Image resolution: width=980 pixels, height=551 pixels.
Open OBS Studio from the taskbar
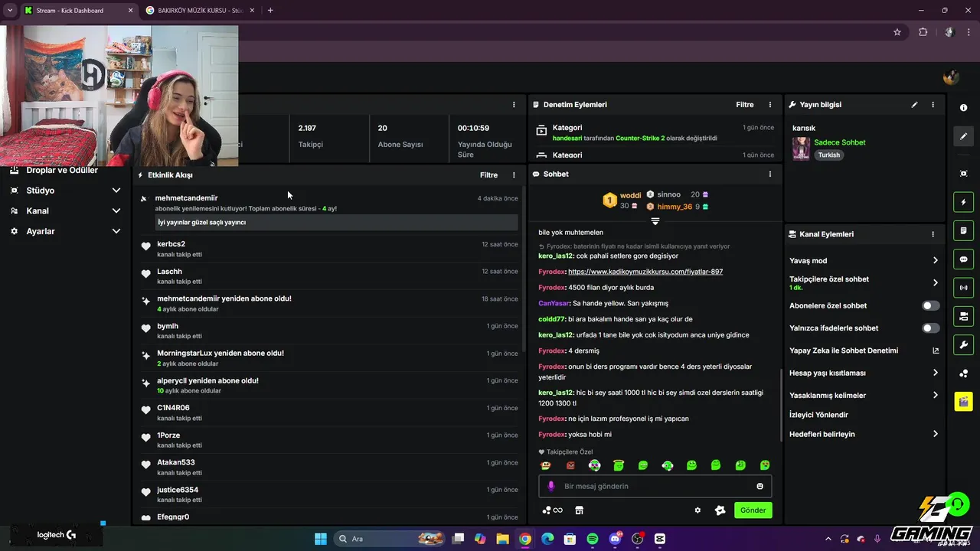coord(637,539)
